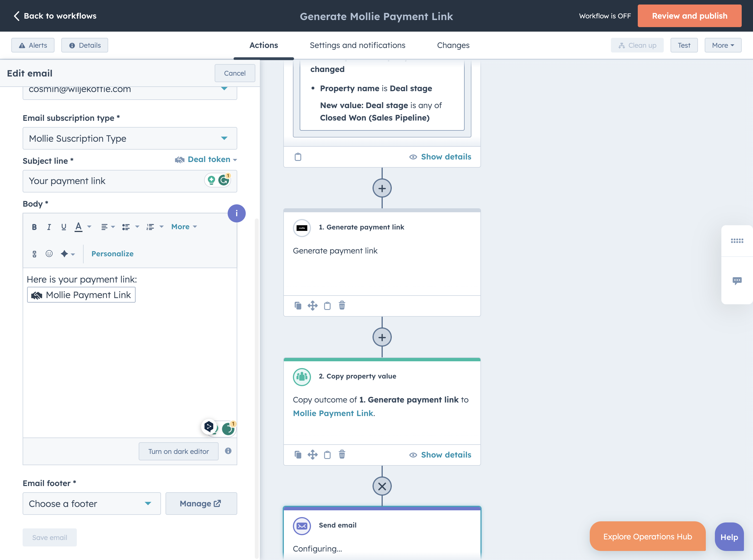Cancel editing the email
Screen dimensions: 753x560
click(x=235, y=73)
